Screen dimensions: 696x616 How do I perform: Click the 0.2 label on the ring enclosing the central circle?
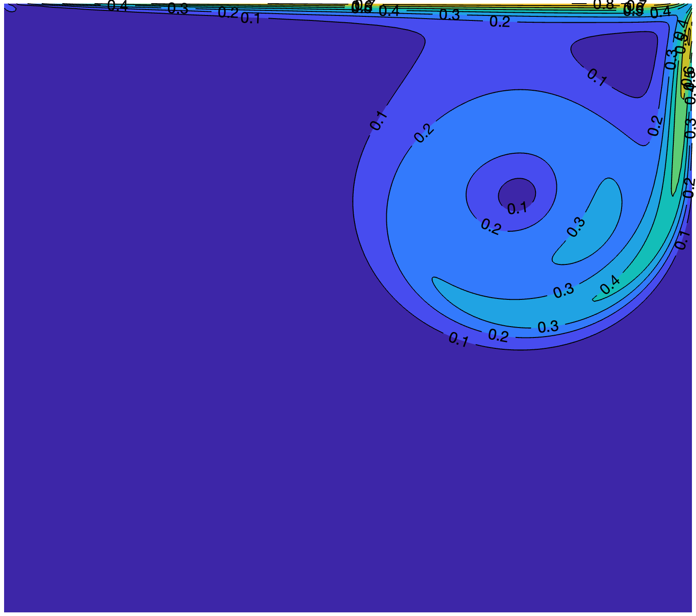491,226
